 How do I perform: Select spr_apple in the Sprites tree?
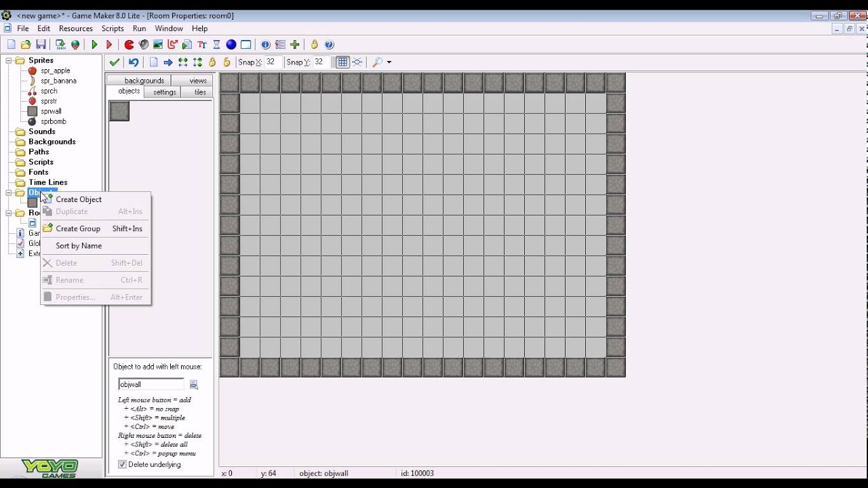click(x=55, y=70)
